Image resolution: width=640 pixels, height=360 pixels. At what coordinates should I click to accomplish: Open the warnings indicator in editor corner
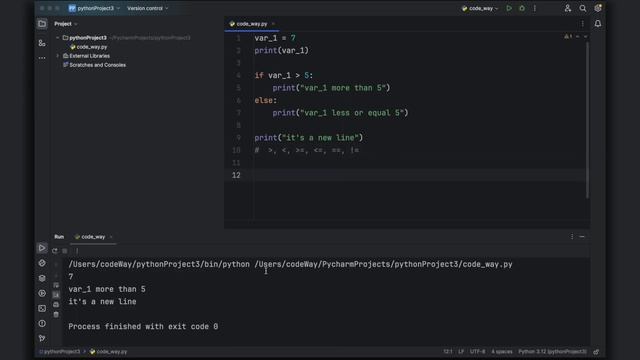tap(568, 37)
